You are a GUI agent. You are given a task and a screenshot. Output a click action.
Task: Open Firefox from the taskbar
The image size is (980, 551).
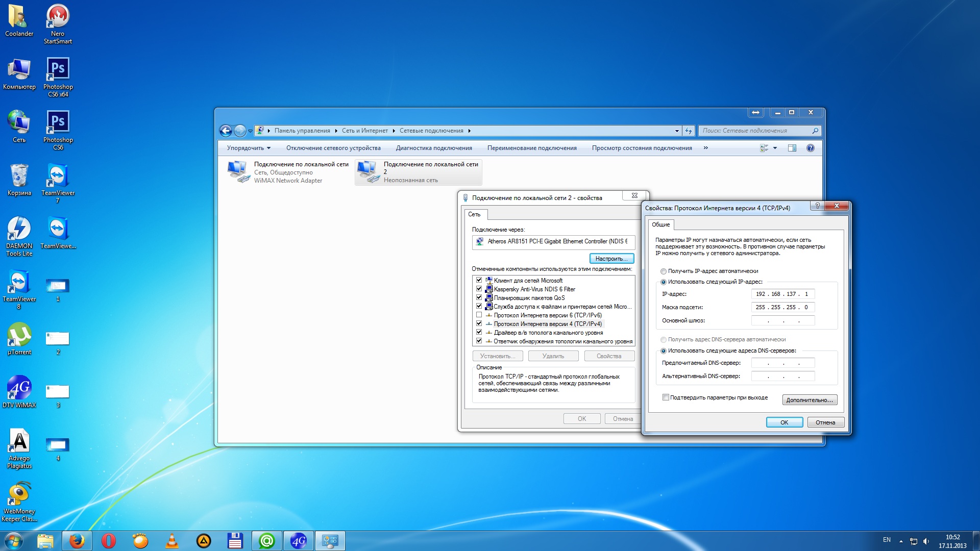point(77,541)
